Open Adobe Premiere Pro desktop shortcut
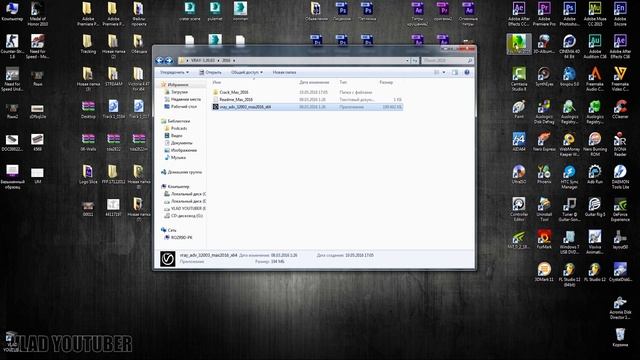This screenshot has height=360, width=640. [544, 13]
